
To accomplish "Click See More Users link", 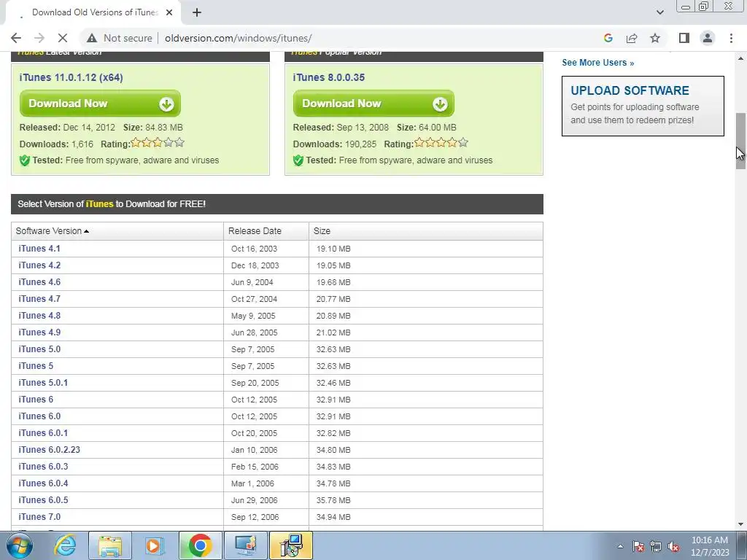I will click(598, 63).
